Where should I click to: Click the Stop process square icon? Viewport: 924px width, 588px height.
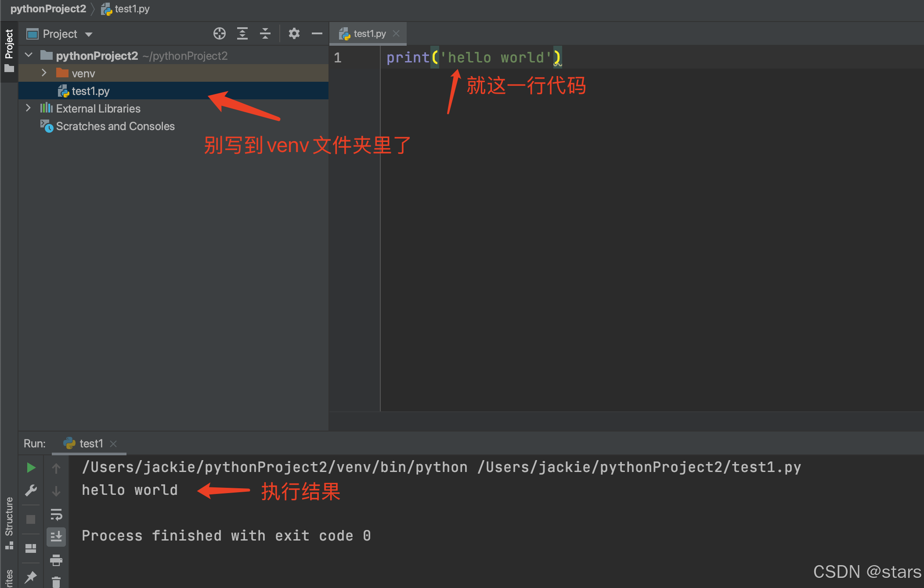click(x=31, y=519)
